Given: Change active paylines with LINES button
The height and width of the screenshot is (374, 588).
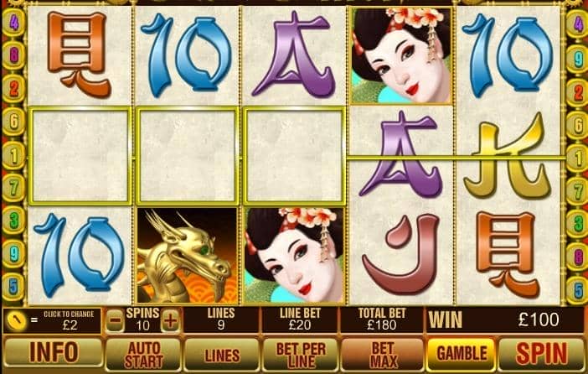Looking at the screenshot, I should tap(222, 355).
